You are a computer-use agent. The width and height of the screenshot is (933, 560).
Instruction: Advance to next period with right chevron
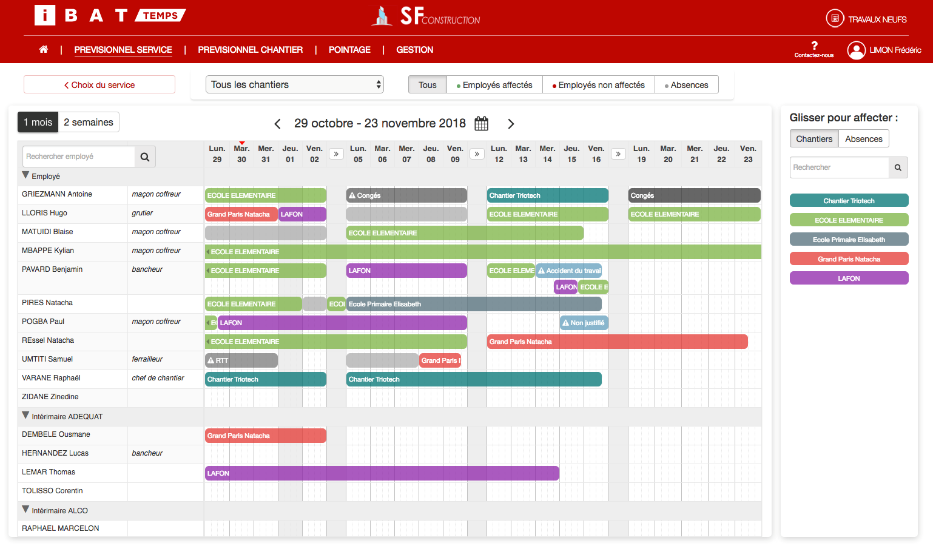(511, 124)
